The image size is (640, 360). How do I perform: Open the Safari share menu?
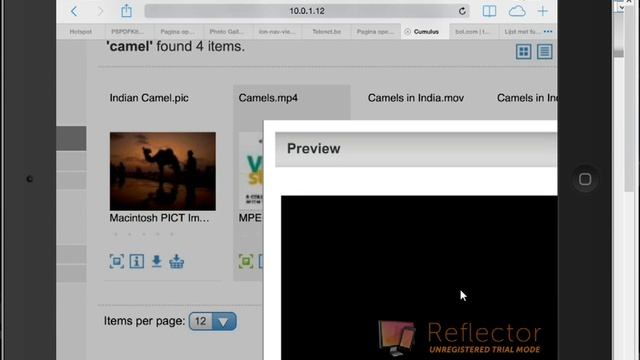coord(126,11)
